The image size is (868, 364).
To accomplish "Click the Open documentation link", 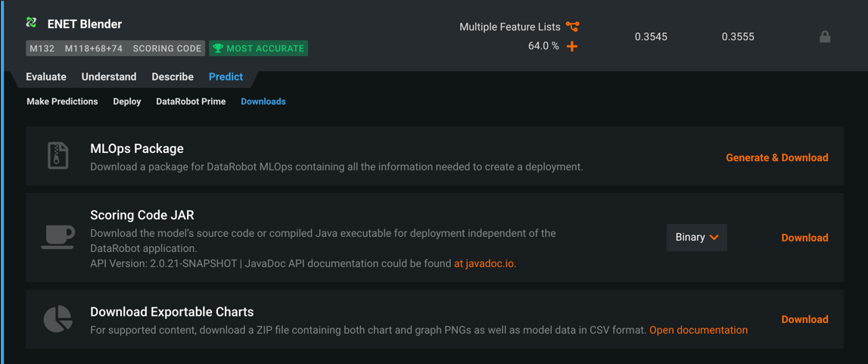I will tap(698, 330).
